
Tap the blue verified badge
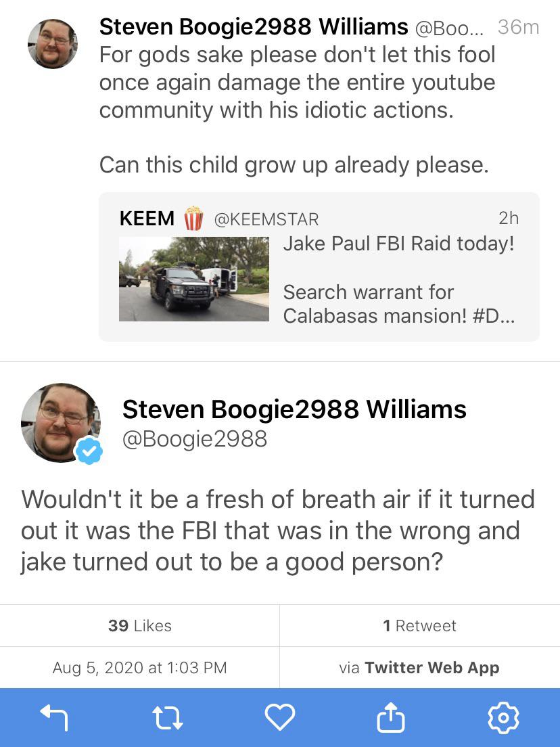tap(89, 451)
